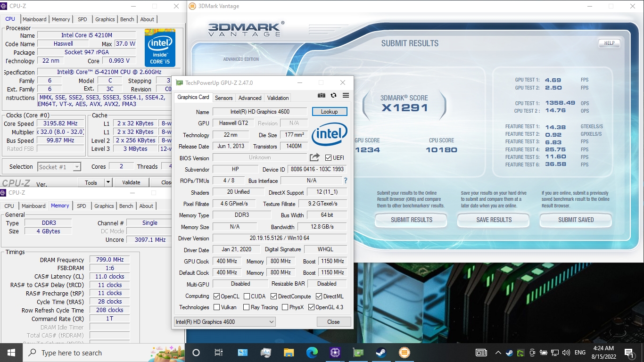Click the Close button in GPU-Z
This screenshot has width=644, height=362.
coord(333,322)
